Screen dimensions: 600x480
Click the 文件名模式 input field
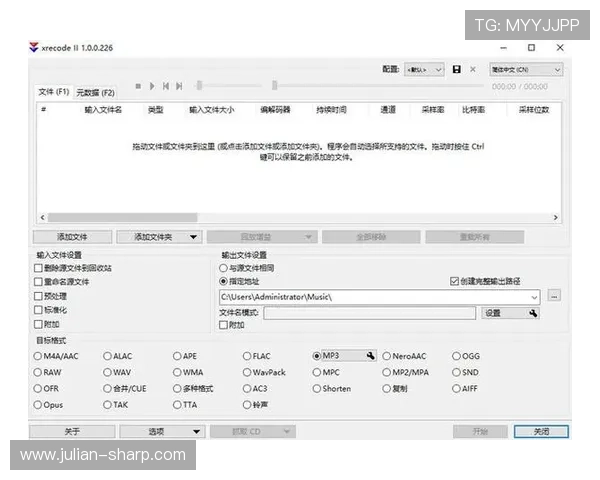pyautogui.click(x=369, y=313)
